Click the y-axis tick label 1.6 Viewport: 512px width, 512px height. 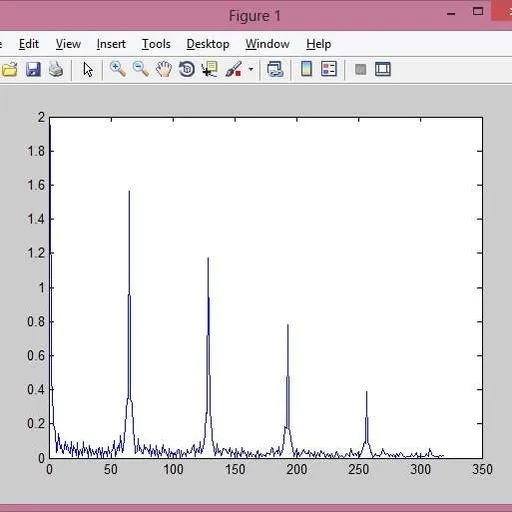(36, 185)
